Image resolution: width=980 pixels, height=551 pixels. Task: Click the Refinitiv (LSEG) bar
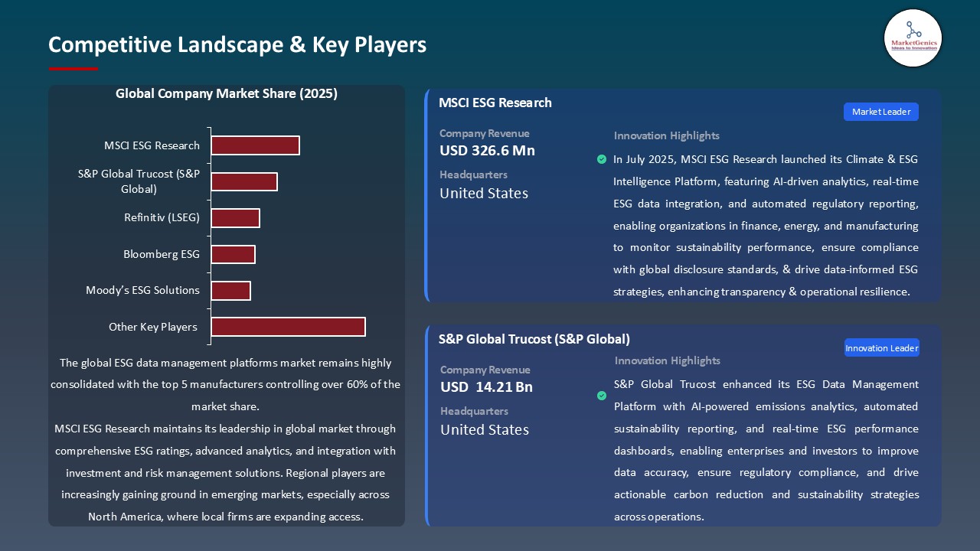[236, 217]
